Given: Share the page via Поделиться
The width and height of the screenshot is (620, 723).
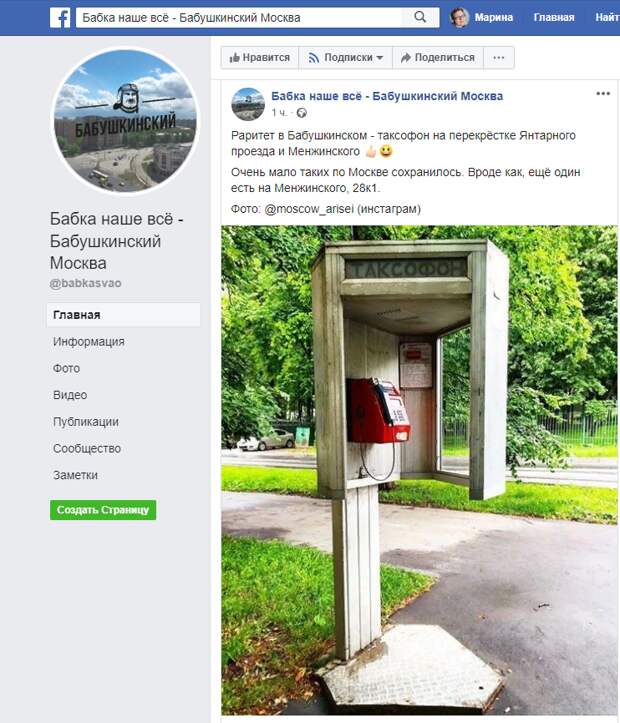Looking at the screenshot, I should [x=438, y=58].
